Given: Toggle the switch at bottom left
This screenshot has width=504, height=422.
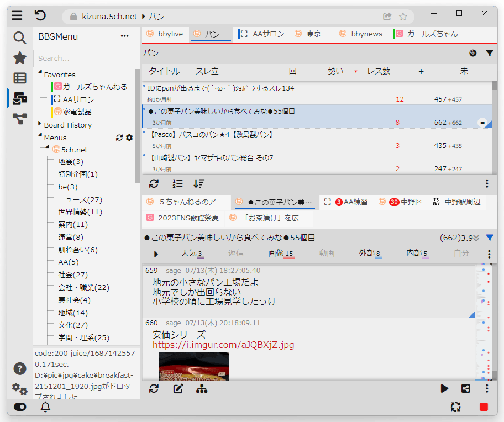Looking at the screenshot, I should 20,407.
